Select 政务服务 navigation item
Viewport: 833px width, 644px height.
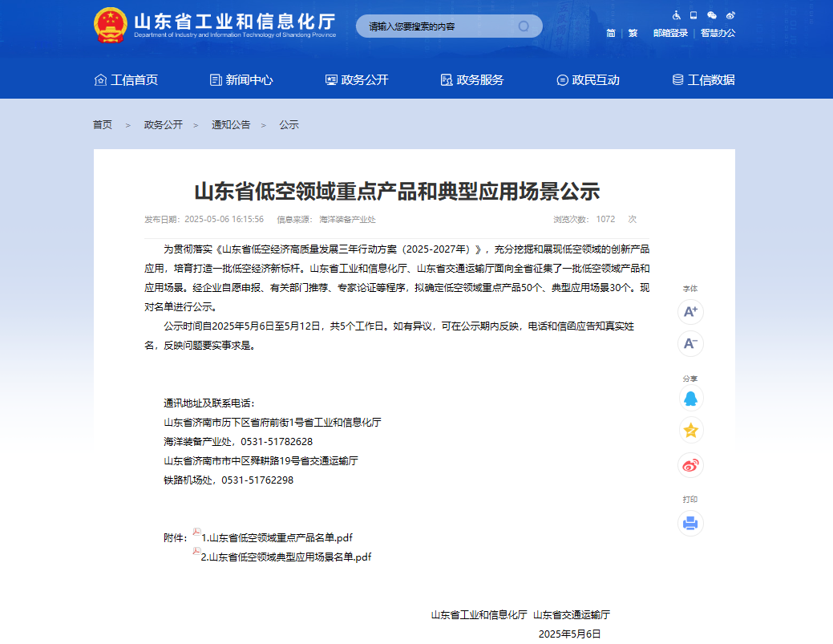point(472,79)
